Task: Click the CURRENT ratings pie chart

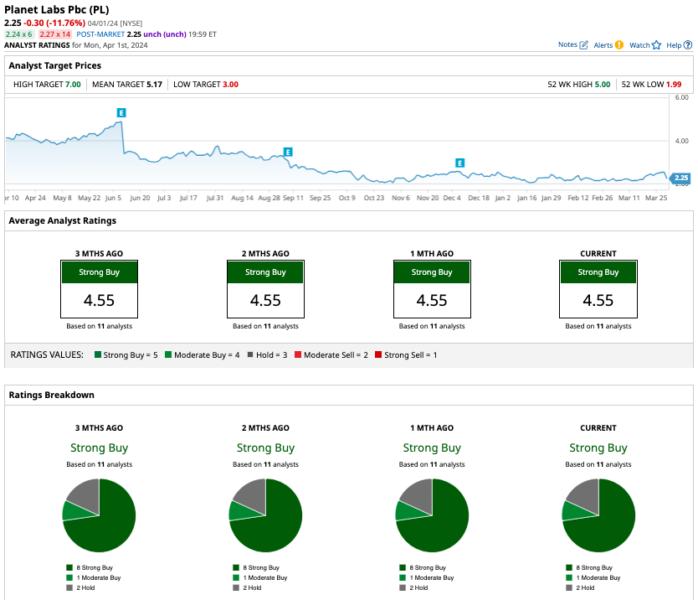Action: (x=598, y=515)
